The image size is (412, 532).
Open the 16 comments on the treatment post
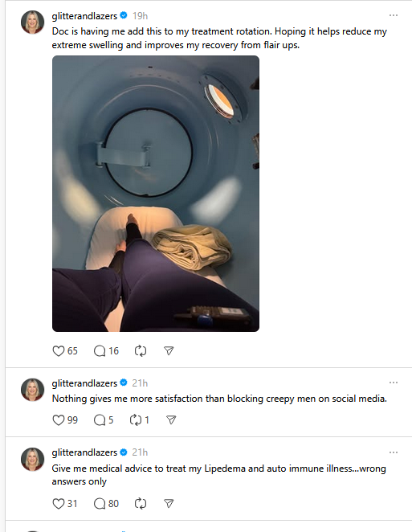click(106, 351)
